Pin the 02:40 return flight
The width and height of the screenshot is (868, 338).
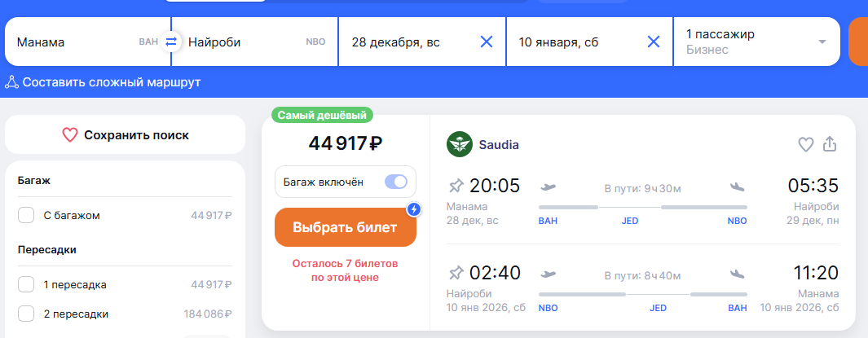pyautogui.click(x=456, y=272)
